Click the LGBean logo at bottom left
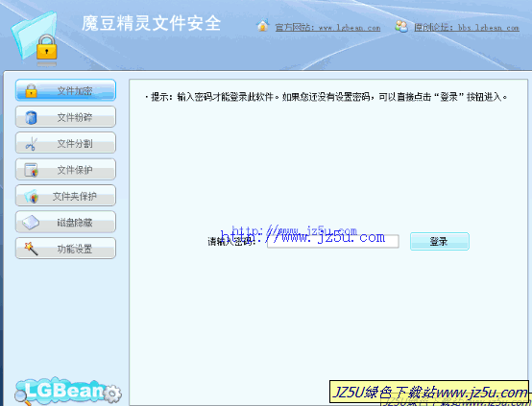The image size is (532, 406). 68,391
